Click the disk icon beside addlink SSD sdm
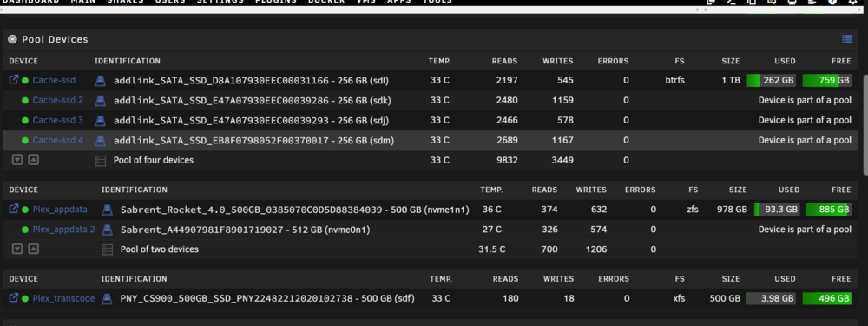Screen dimensions: 868x326 [x=100, y=140]
